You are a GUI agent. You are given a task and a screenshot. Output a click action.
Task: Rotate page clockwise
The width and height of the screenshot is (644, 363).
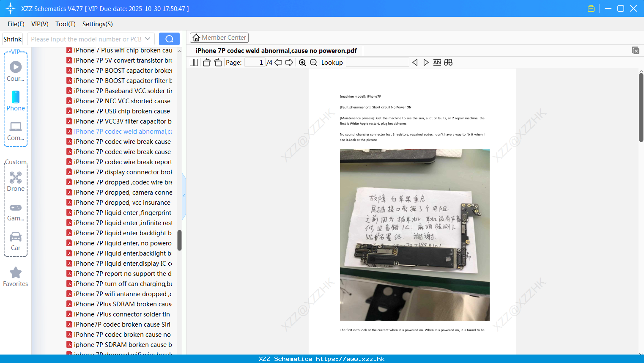tap(218, 63)
